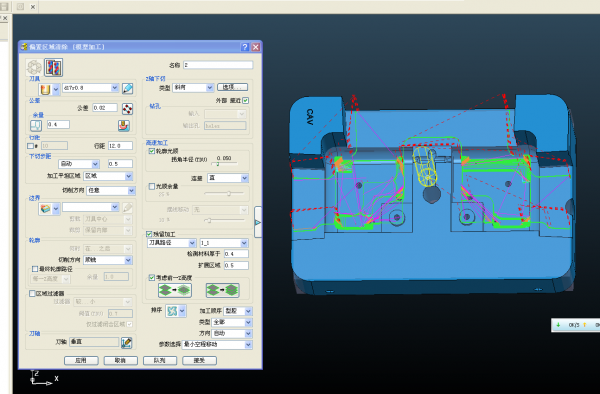600x394 pixels.
Task: Toggle the 轮廓光顺 checkbox
Action: 152,151
